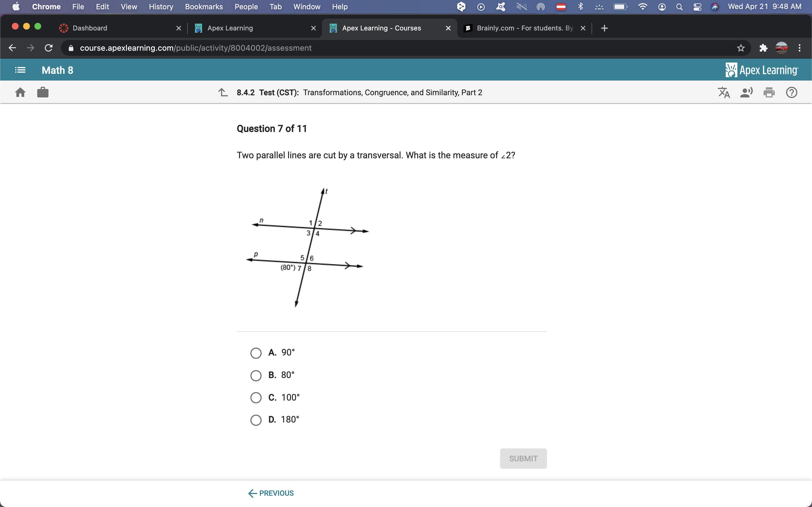Open the Chrome extensions puzzle menu
The height and width of the screenshot is (507, 812).
point(763,48)
